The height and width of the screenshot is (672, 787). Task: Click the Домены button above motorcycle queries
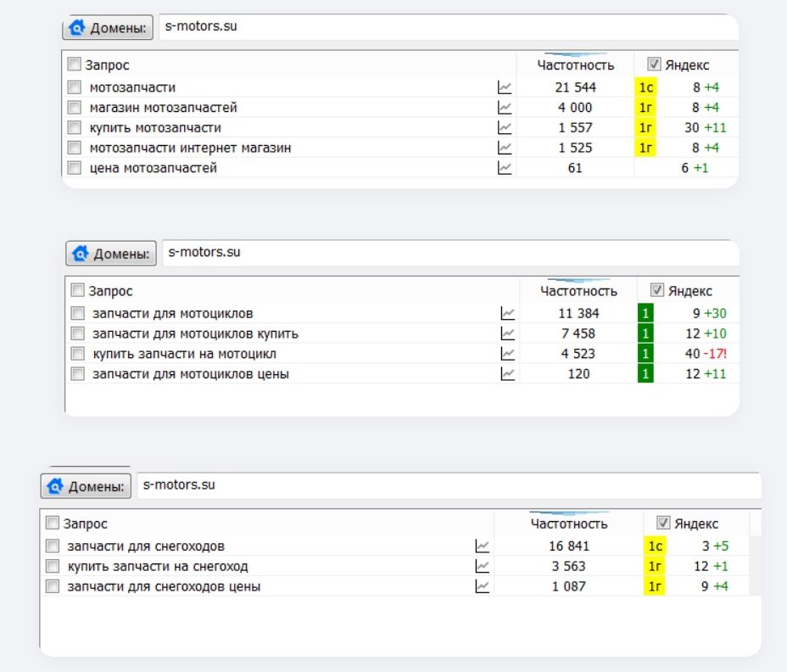point(111,253)
